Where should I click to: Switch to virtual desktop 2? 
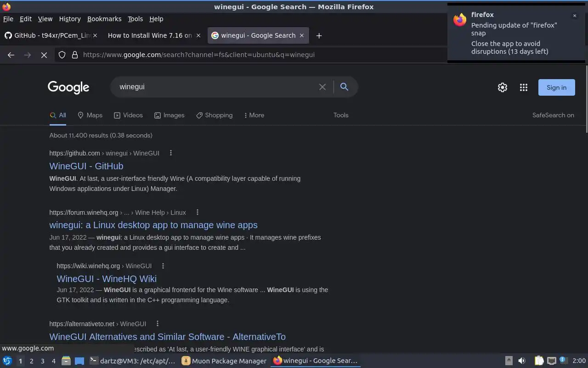(x=31, y=361)
